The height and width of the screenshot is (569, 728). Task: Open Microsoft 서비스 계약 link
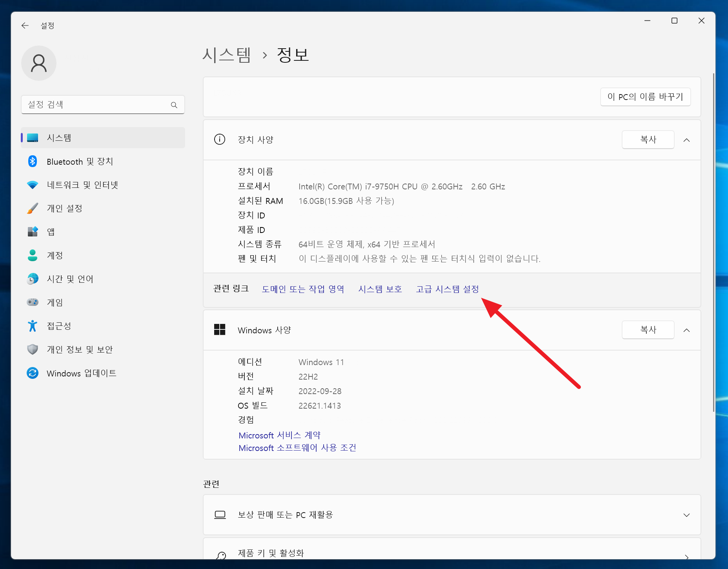pos(279,435)
